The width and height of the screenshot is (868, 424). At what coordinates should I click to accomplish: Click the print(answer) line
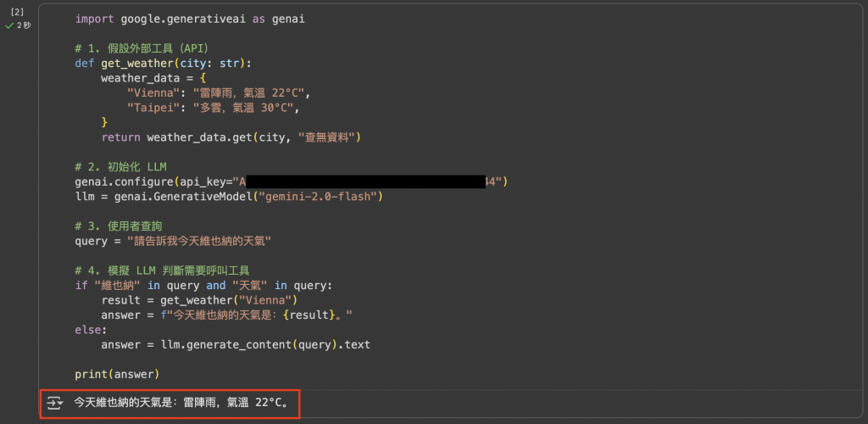tap(117, 375)
